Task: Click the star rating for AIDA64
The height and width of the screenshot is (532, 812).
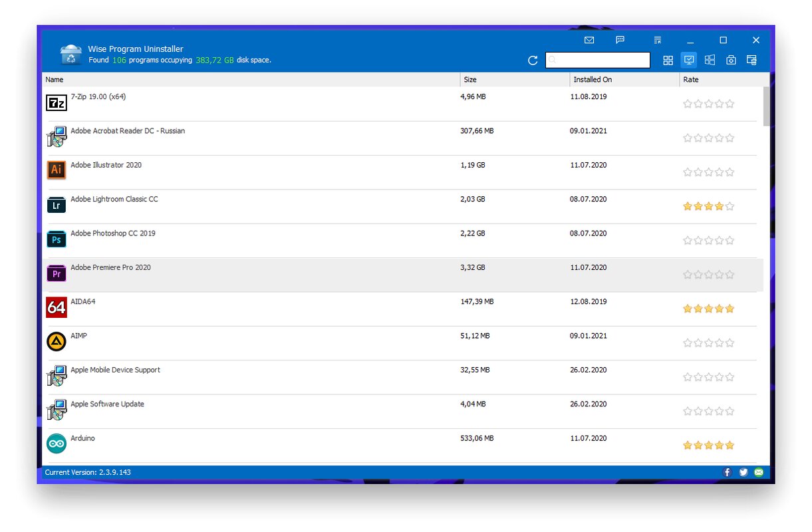Action: coord(709,309)
